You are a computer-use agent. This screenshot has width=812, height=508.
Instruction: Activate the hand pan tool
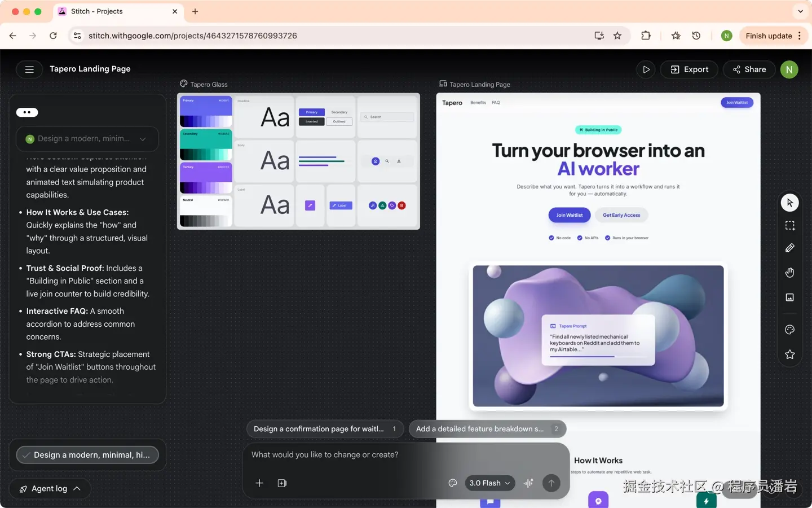790,273
